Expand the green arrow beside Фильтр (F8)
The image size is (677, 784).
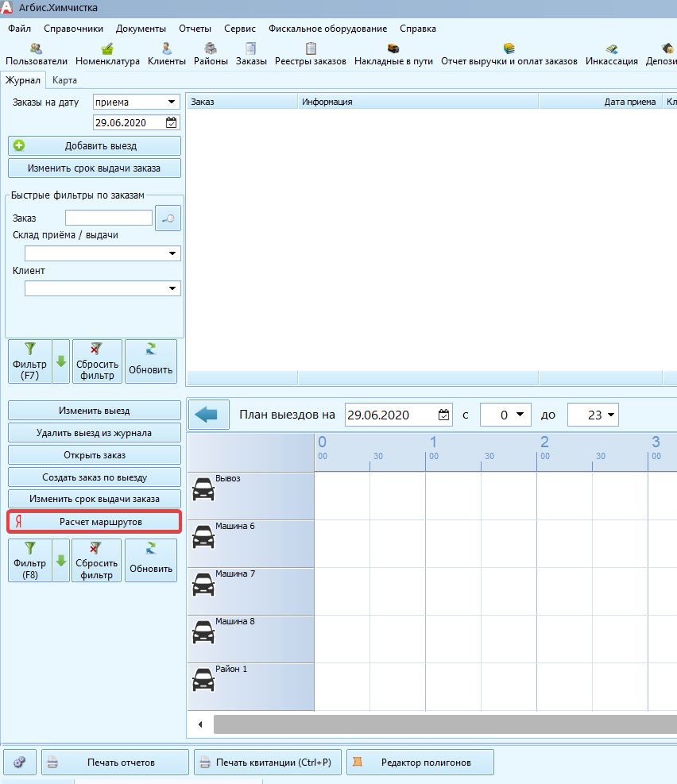[x=61, y=561]
